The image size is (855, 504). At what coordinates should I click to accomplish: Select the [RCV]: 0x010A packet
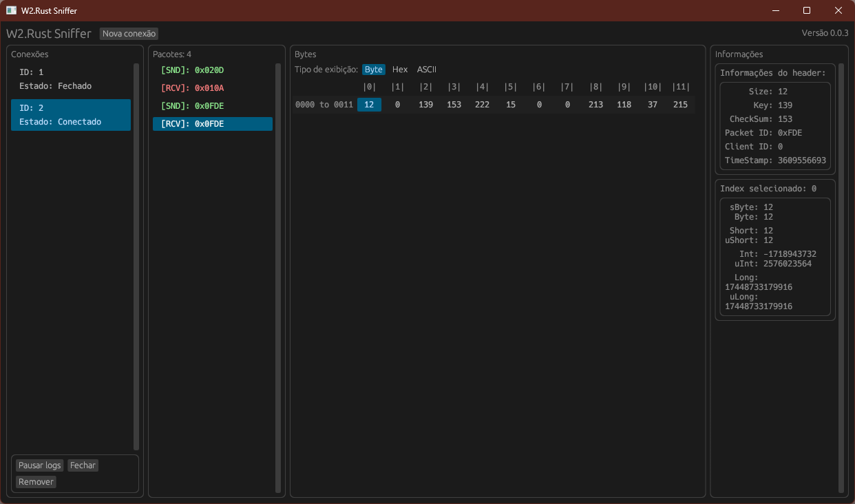[x=213, y=88]
